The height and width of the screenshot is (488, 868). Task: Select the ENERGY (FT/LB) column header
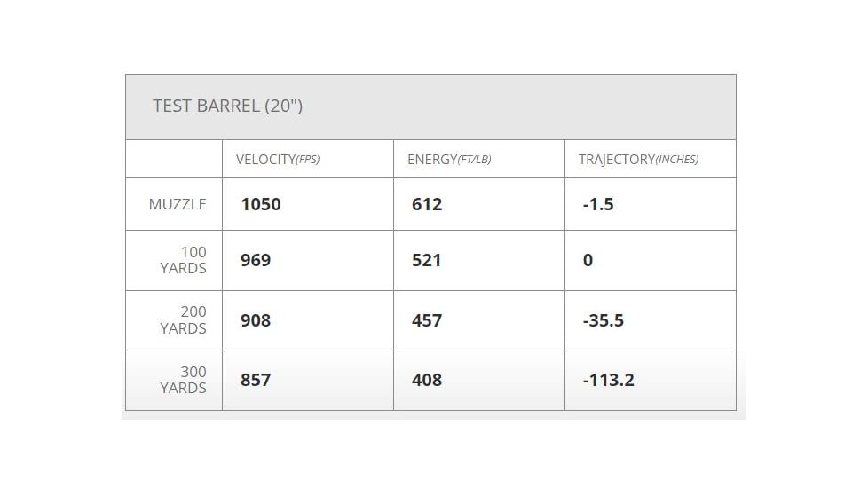[449, 160]
